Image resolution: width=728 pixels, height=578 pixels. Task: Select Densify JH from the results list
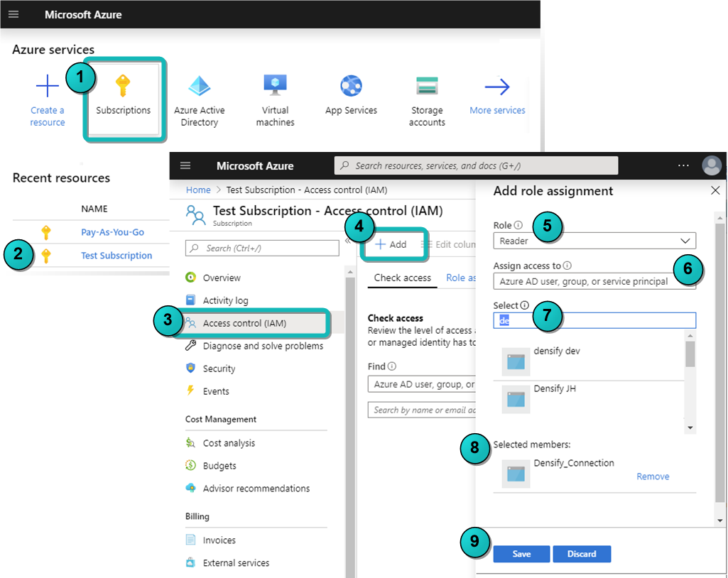[x=589, y=399]
